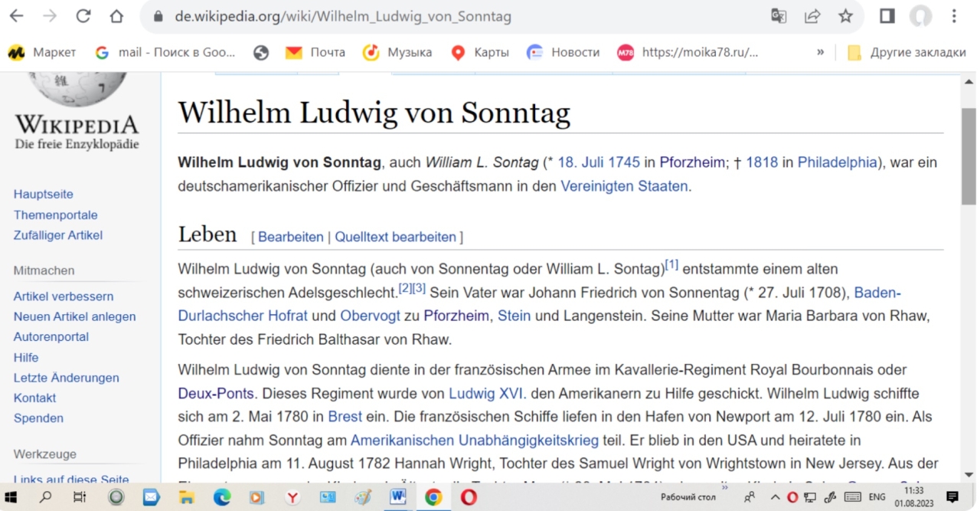Open the Другие закладки bookmarks folder
Screen dimensions: 980x511
[x=906, y=52]
